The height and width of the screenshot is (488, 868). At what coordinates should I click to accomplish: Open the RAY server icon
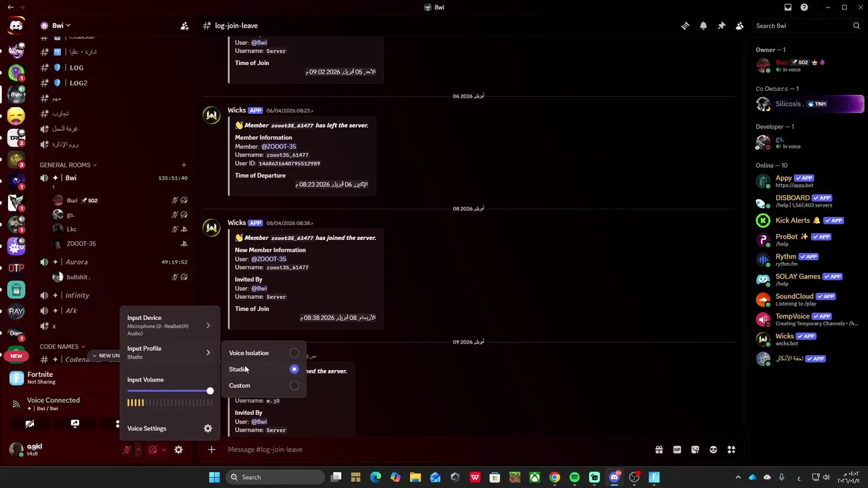click(x=16, y=312)
